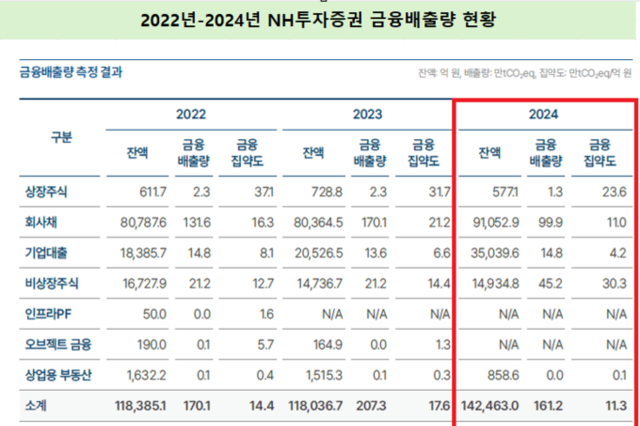Select the '2024' year header
Viewport: 640px width, 426px height.
click(543, 114)
